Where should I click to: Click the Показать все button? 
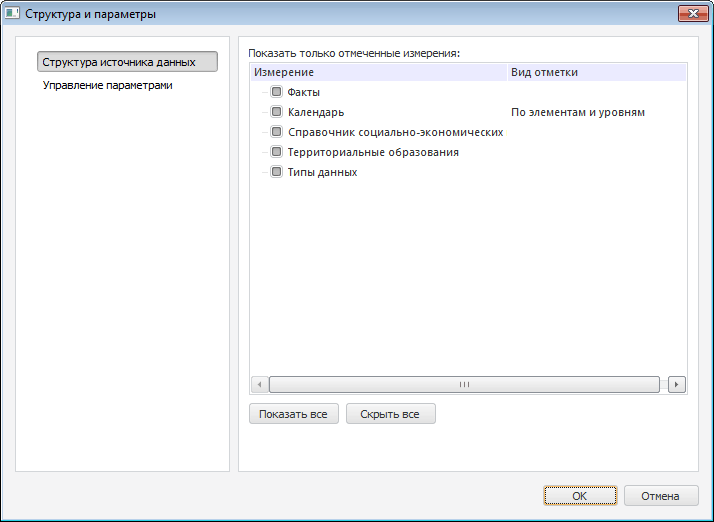pyautogui.click(x=294, y=414)
